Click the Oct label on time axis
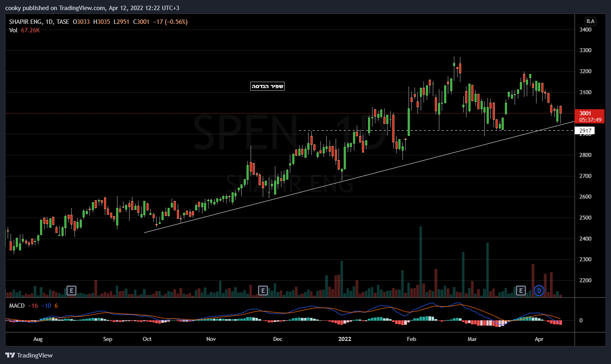This screenshot has height=364, width=611. (147, 339)
